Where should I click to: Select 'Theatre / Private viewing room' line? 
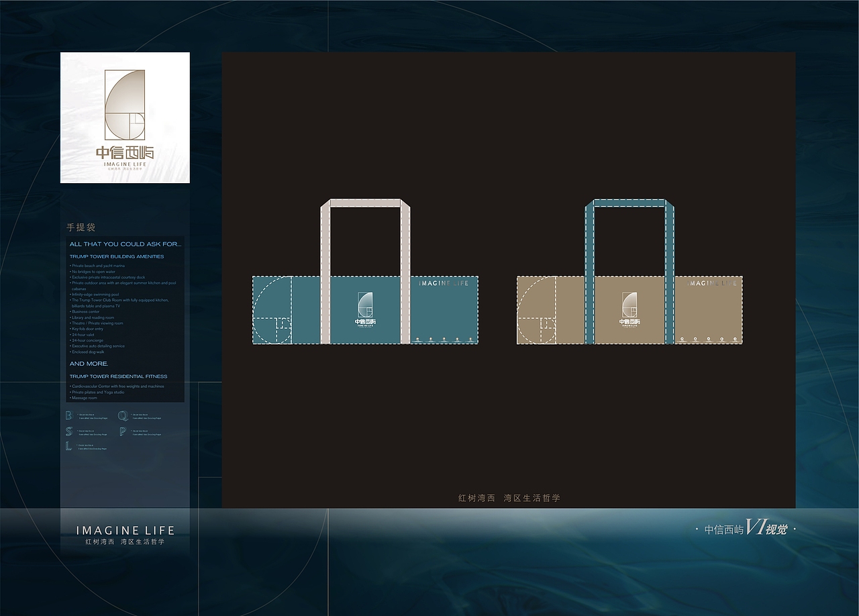tap(97, 323)
